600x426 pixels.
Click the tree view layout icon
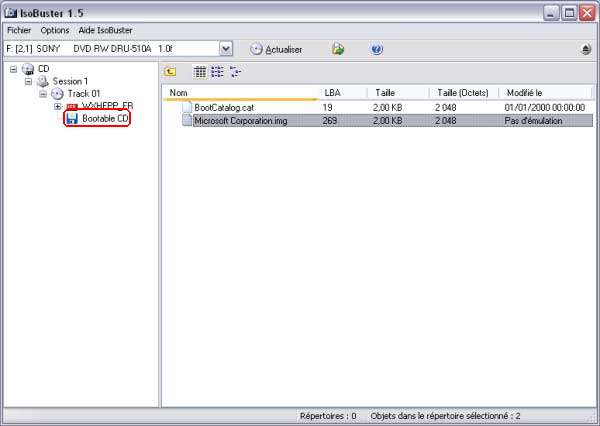(235, 71)
